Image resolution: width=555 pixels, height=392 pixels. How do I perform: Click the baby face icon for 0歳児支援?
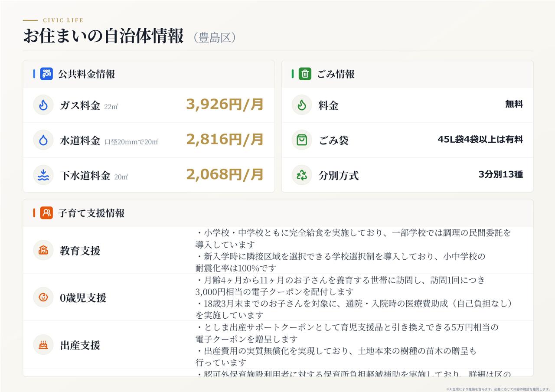tap(43, 297)
